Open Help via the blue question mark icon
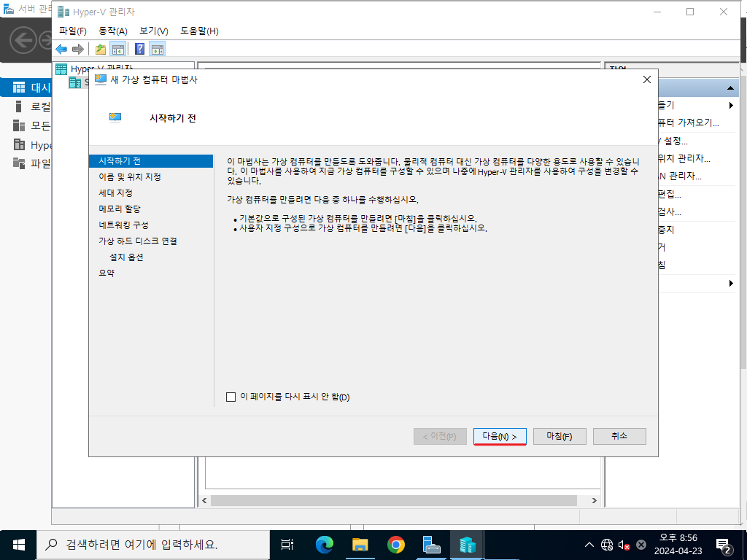This screenshot has height=560, width=747. click(x=139, y=49)
